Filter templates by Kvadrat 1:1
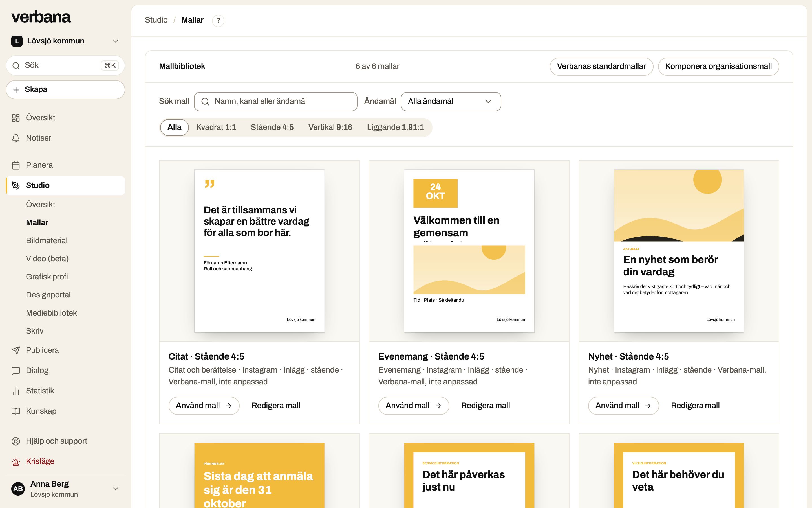 point(216,127)
